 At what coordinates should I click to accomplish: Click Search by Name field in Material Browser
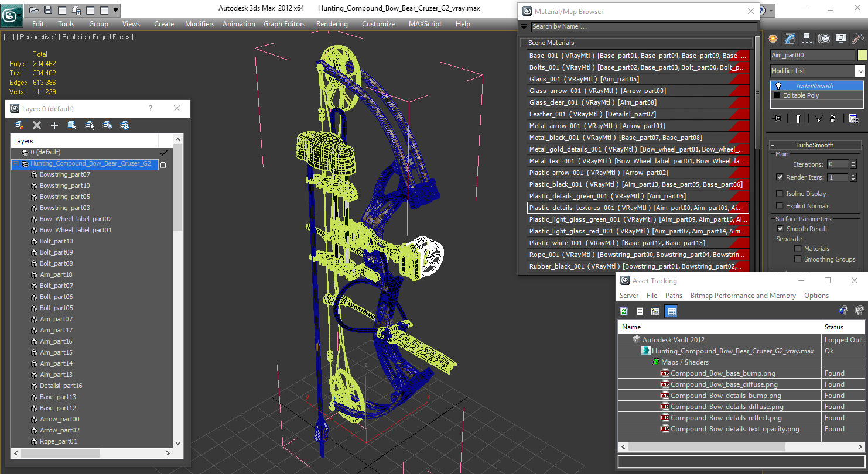pos(643,26)
